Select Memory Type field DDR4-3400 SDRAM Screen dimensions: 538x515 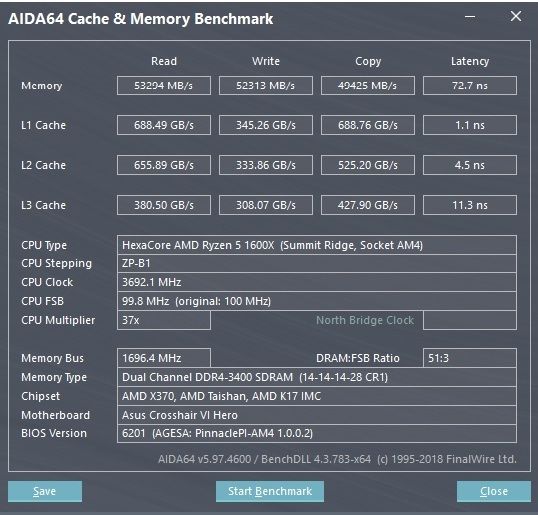point(317,377)
